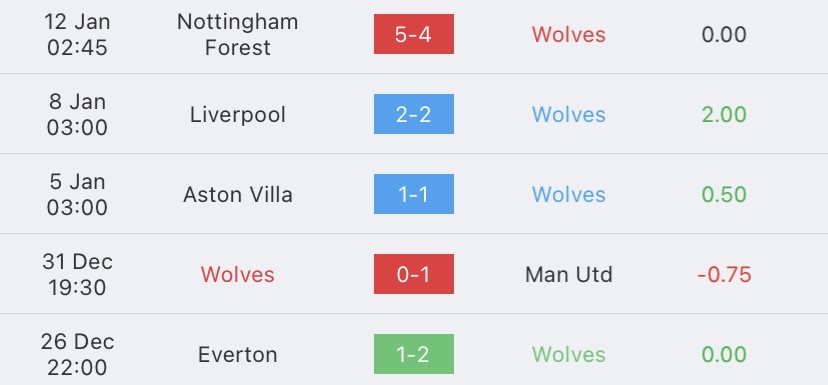
Task: Click the 2.00 handicap value
Action: [x=724, y=115]
